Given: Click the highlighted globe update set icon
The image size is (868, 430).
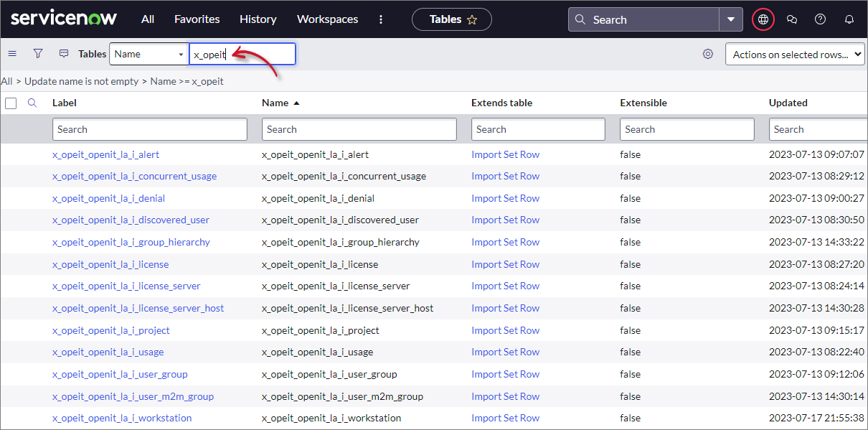Looking at the screenshot, I should [x=763, y=19].
